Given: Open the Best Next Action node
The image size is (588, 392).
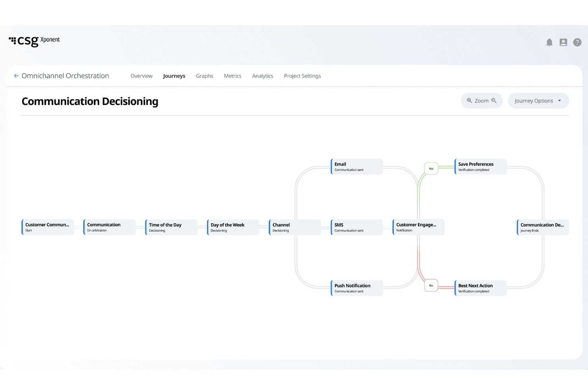Looking at the screenshot, I should pos(480,288).
